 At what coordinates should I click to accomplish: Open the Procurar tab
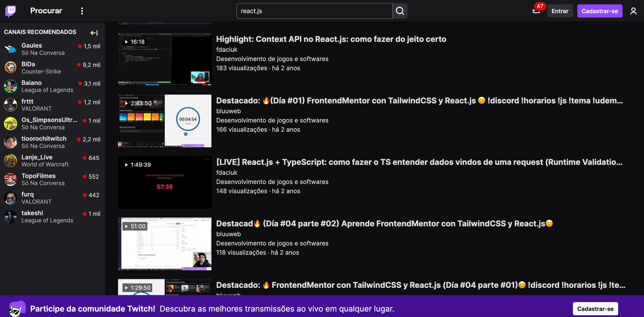(46, 11)
